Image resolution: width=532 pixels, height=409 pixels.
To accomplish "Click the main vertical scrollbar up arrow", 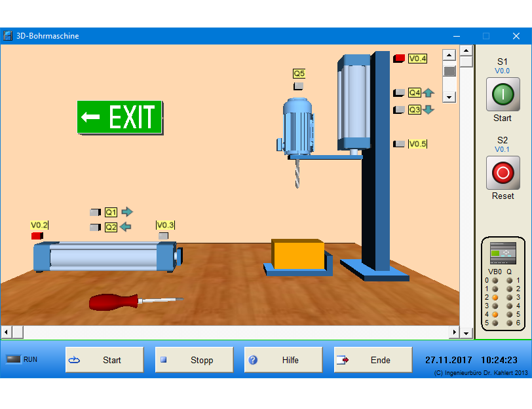I will click(x=466, y=51).
